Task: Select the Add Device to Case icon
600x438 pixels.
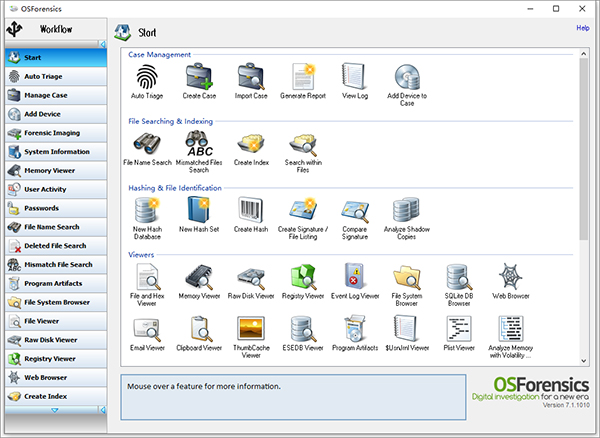Action: coord(407,77)
